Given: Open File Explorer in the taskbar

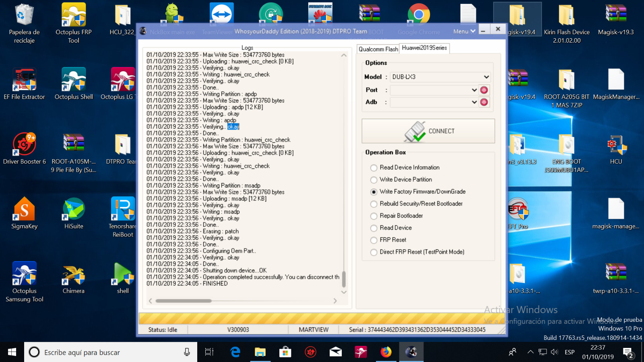Looking at the screenshot, I should click(260, 352).
